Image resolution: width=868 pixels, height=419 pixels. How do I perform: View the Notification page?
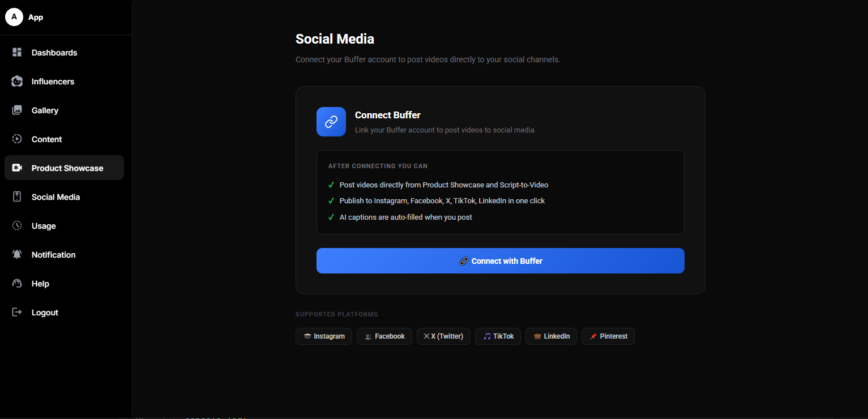(x=64, y=255)
